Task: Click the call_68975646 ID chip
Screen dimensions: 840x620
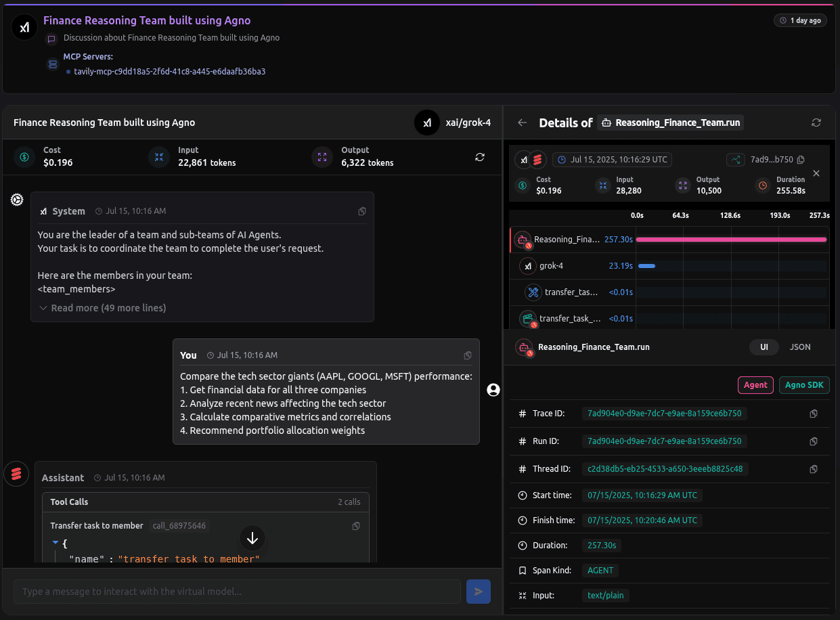Action: click(179, 526)
